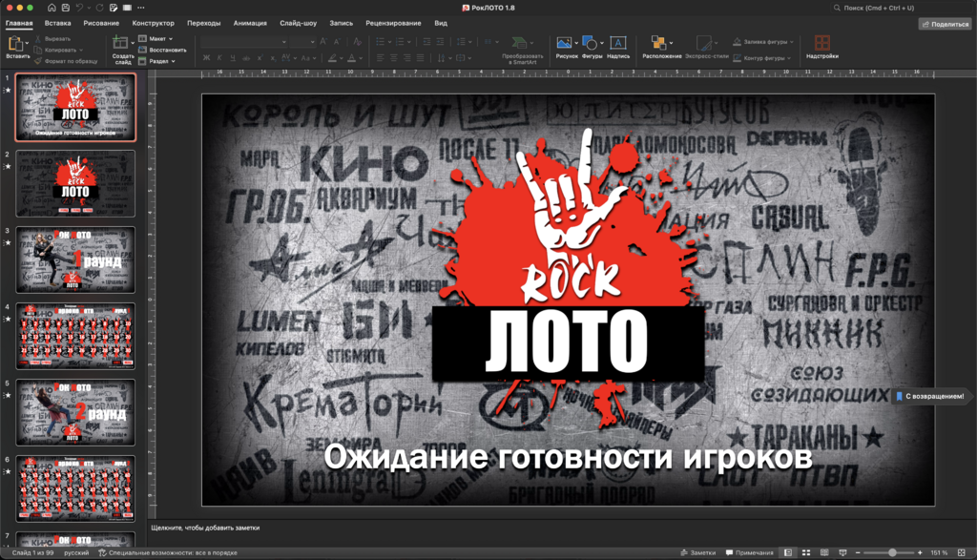Expand the undo history arrow
Image resolution: width=977 pixels, height=560 pixels.
(88, 8)
